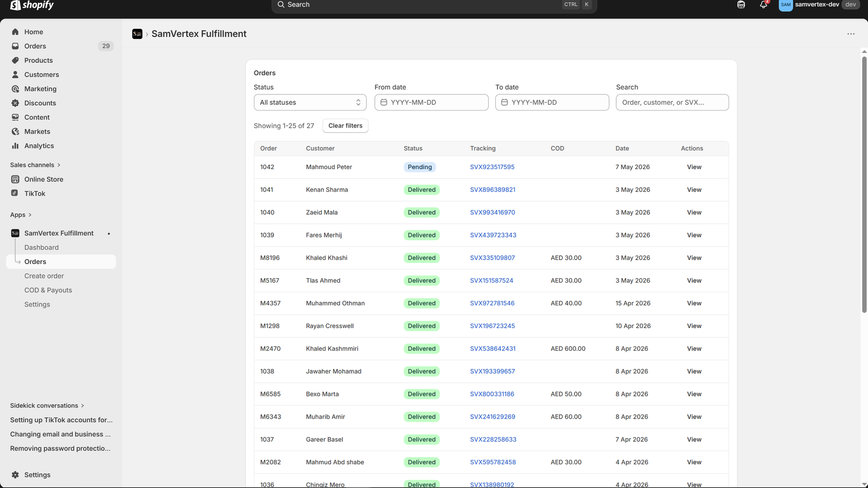868x488 pixels.
Task: Open the TikTok sales channel icon
Action: click(x=15, y=194)
